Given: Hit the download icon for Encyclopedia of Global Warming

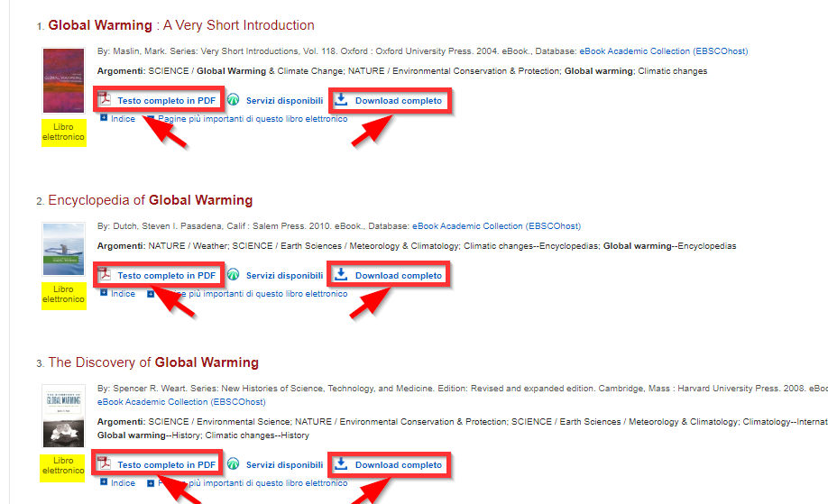Looking at the screenshot, I should coord(341,275).
